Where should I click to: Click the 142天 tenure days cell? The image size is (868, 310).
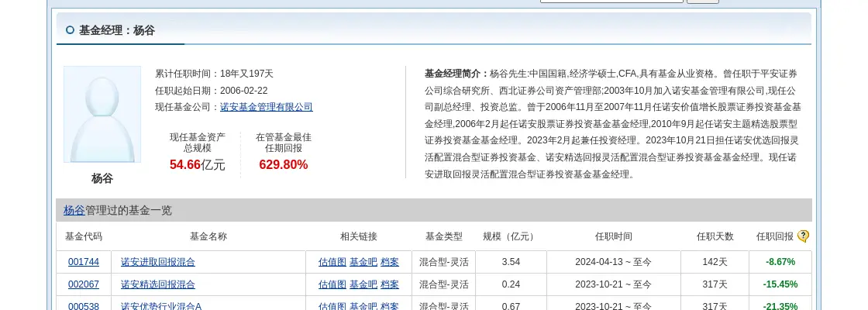click(x=715, y=262)
